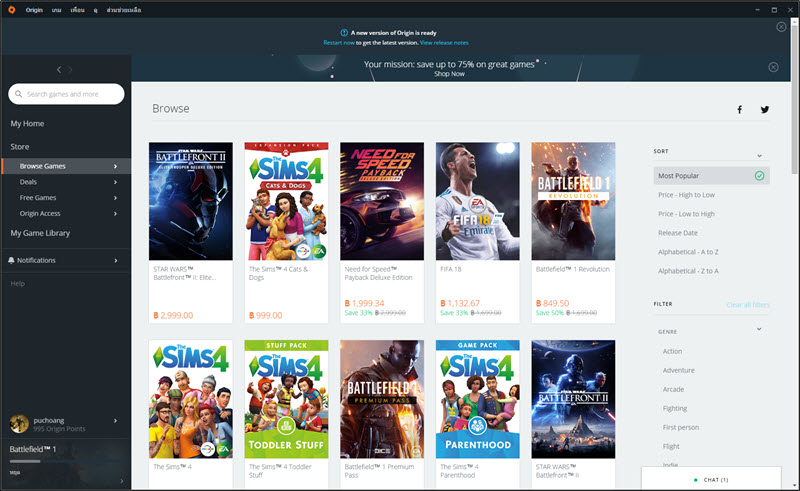Sort Alphabetical - A to Z

(x=688, y=252)
